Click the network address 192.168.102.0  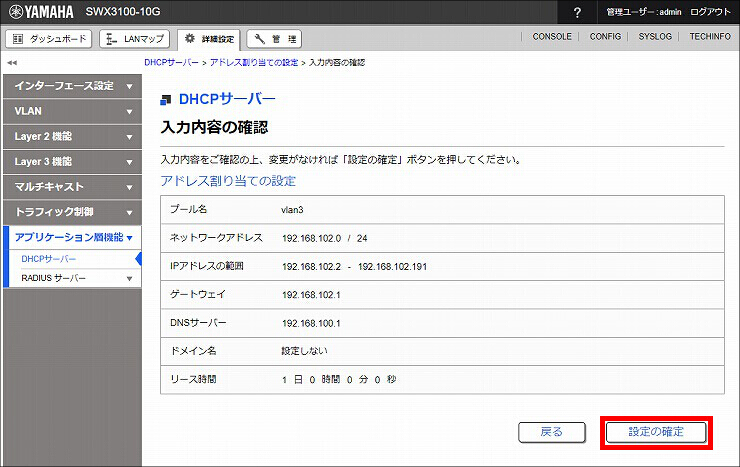(x=311, y=239)
